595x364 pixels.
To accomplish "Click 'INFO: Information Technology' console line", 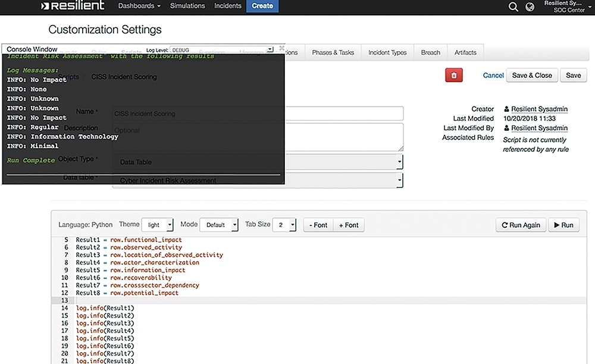I will tap(62, 137).
